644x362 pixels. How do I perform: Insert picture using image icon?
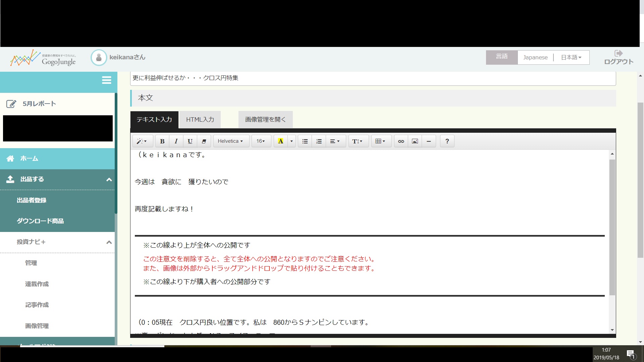tap(415, 141)
